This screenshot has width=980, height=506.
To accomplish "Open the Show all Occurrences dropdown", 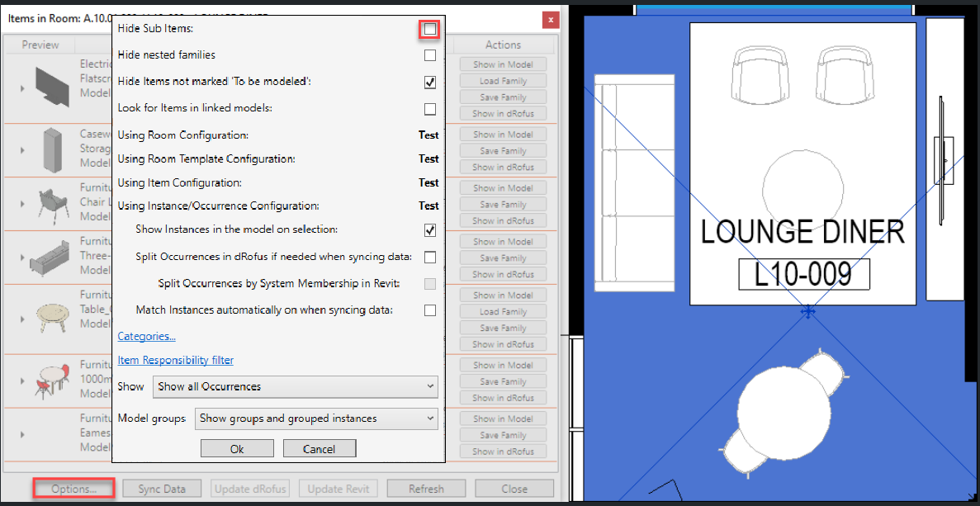I will click(x=296, y=386).
